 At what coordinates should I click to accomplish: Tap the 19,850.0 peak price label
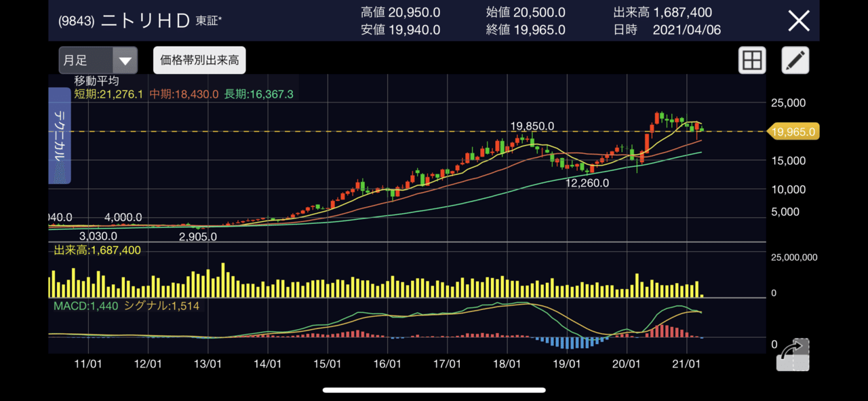point(532,126)
